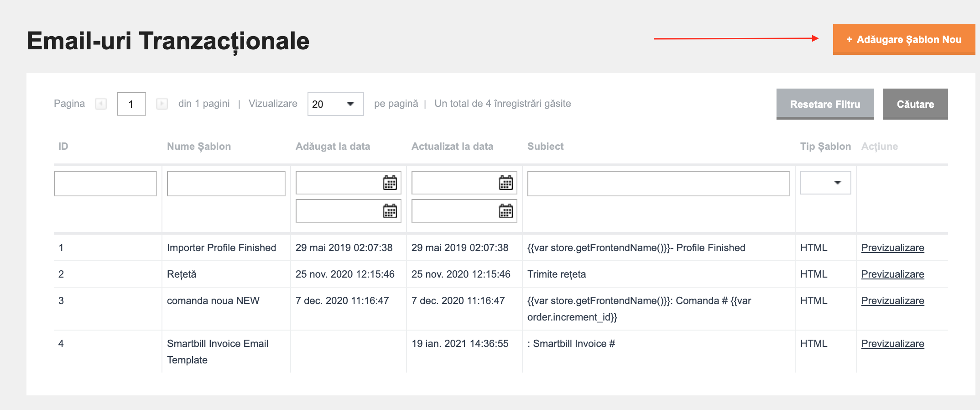980x410 pixels.
Task: Click the subject ': Smartbill Invoice #'
Action: [571, 343]
